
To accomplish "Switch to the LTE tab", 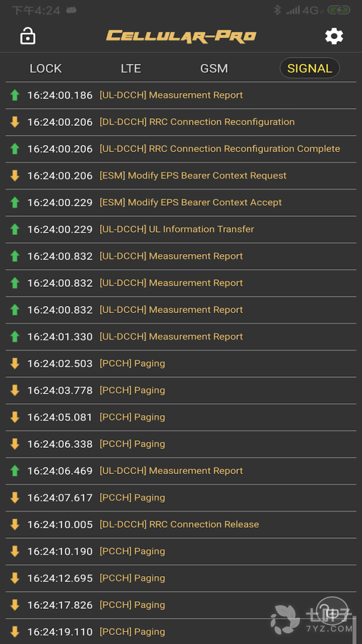I will click(x=131, y=69).
